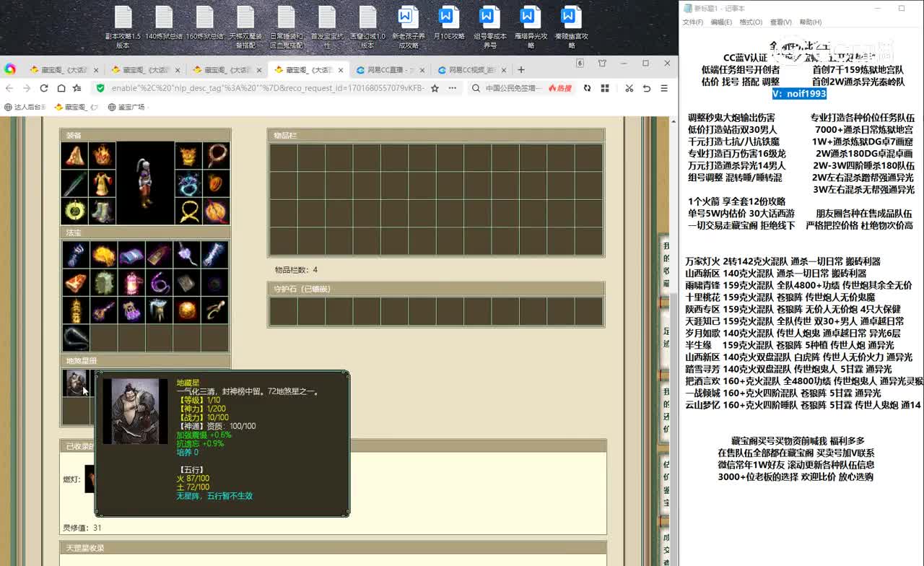
Task: Select the beaded necklace equipment icon
Action: [x=216, y=155]
